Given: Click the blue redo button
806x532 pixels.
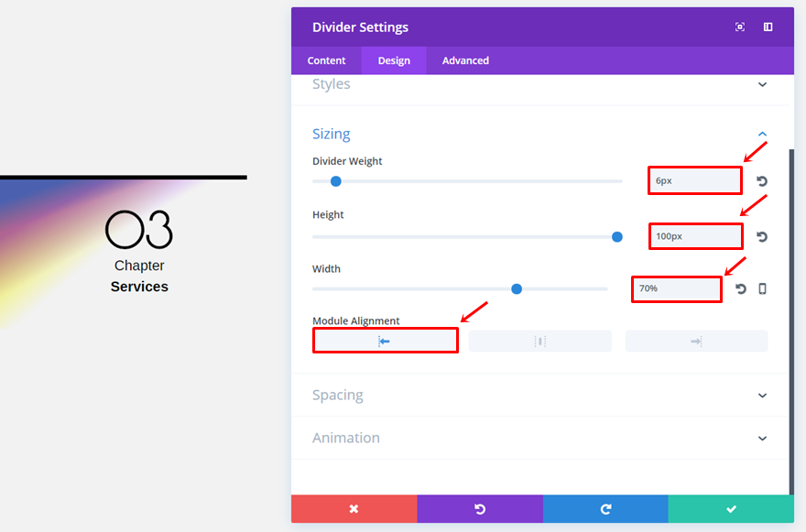Looking at the screenshot, I should [x=605, y=509].
